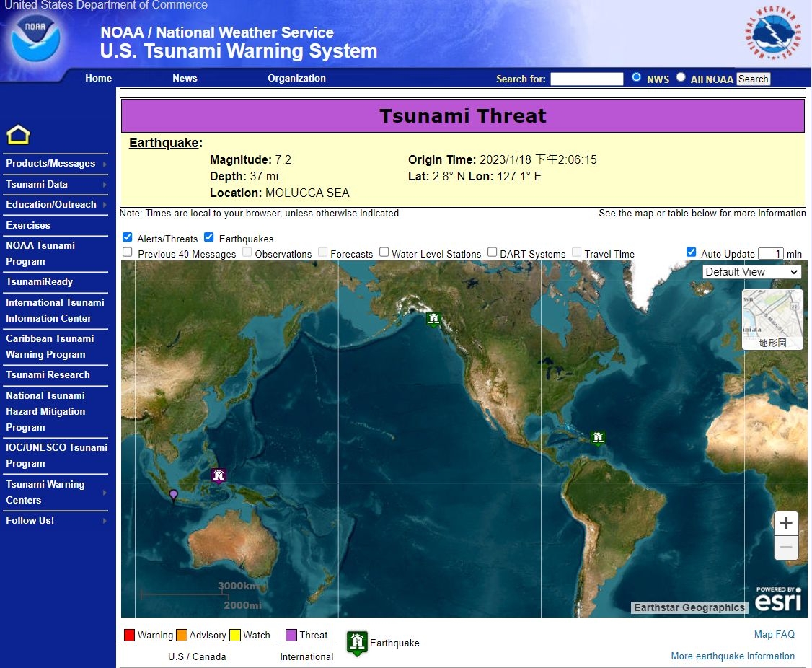This screenshot has height=668, width=812.
Task: Click the Molucca Sea purple earthquake marker
Action: point(219,475)
